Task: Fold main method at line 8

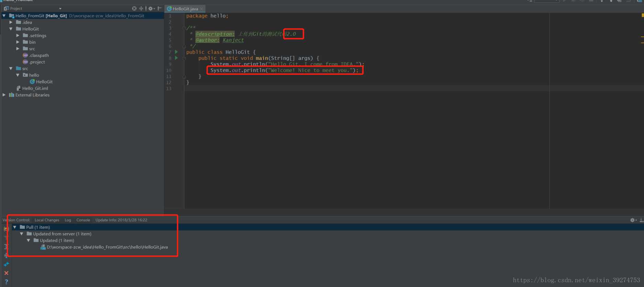Action: tap(184, 58)
